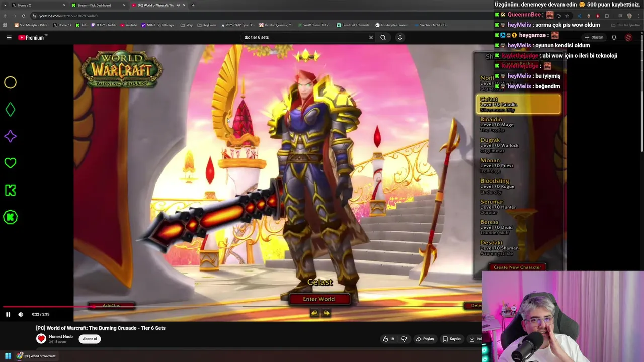644x362 pixels.
Task: Open the Kick bookmark
Action: coord(82,25)
